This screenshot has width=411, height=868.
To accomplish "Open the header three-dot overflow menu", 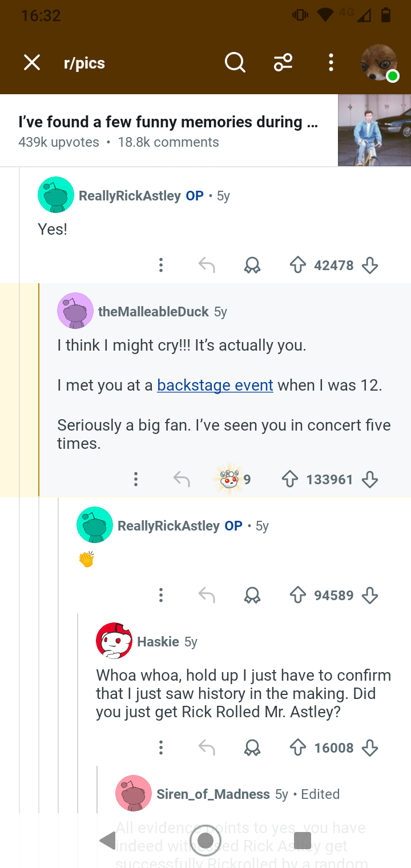I will [331, 62].
